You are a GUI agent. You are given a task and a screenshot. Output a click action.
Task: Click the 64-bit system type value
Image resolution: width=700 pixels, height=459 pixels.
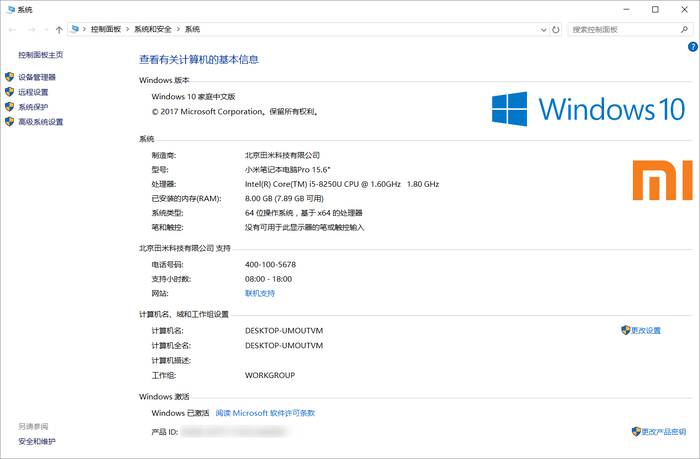point(304,213)
